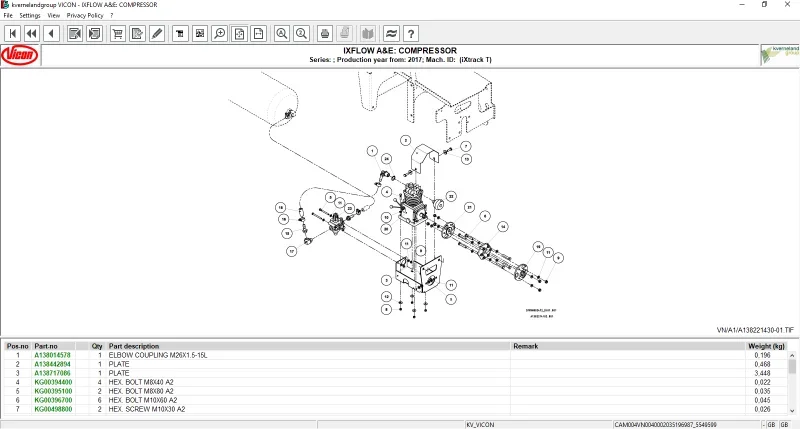Open the View menu
Image resolution: width=800 pixels, height=429 pixels.
tap(54, 15)
